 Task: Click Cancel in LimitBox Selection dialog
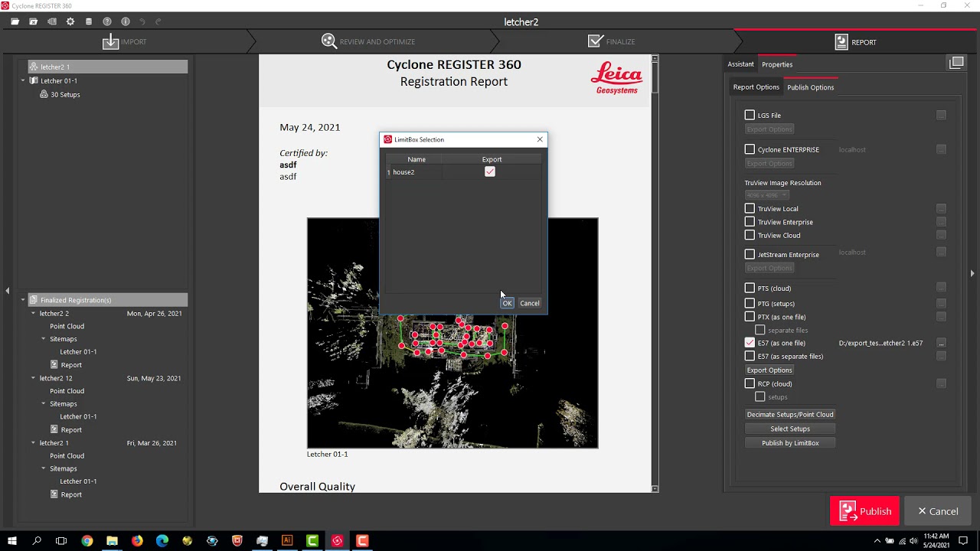pos(530,303)
